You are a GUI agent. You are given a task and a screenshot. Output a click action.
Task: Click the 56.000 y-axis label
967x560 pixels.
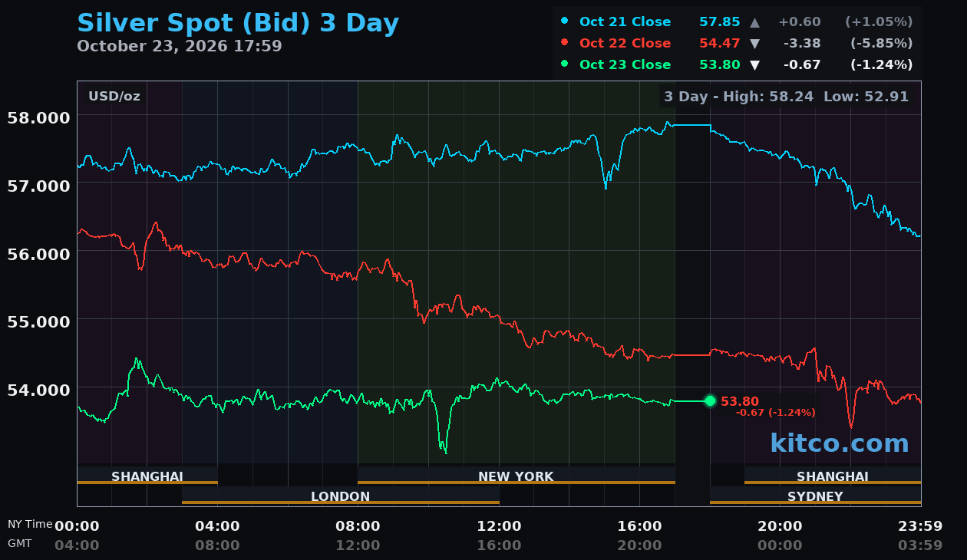38,253
